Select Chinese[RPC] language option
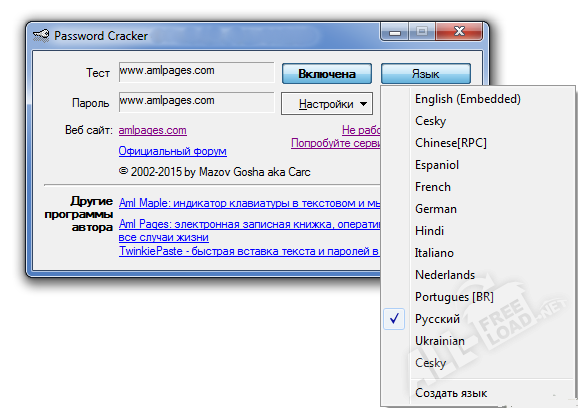 pos(450,143)
